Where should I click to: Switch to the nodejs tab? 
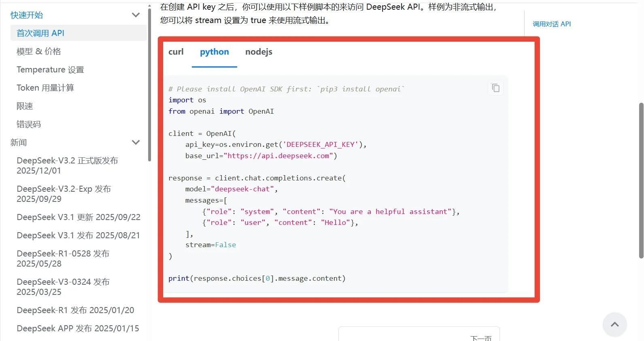coord(259,52)
